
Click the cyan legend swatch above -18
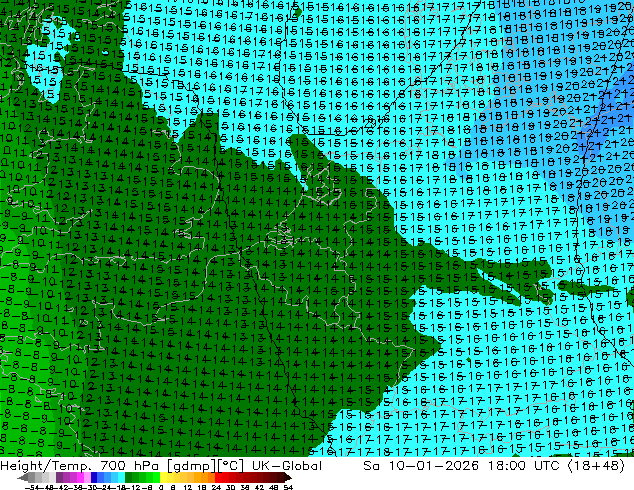121,477
